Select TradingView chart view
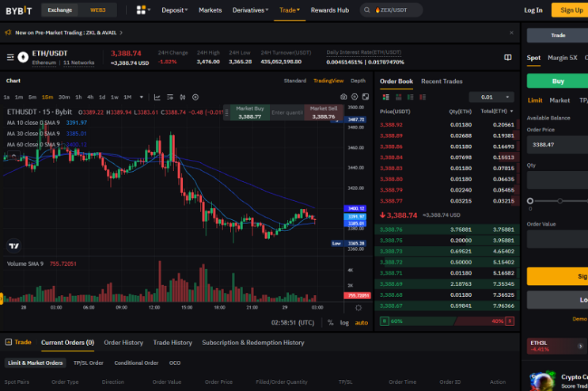Viewport: 588px width, 391px height. pos(328,81)
